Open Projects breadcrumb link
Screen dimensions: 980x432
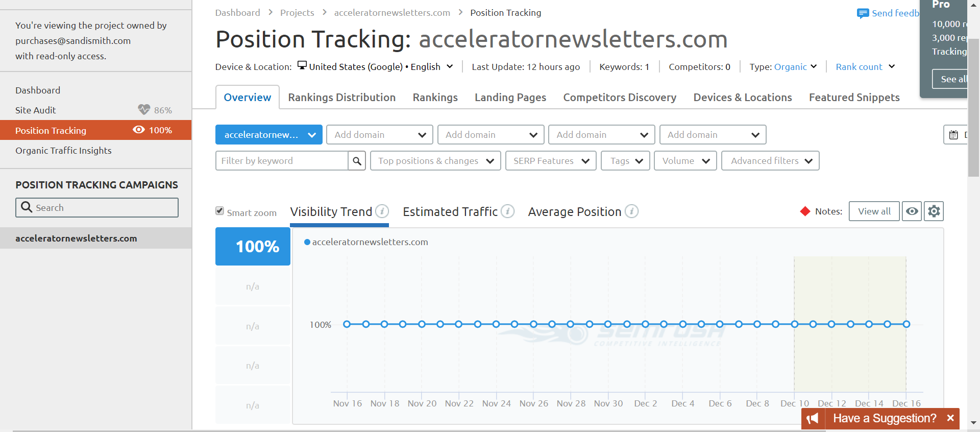click(297, 13)
